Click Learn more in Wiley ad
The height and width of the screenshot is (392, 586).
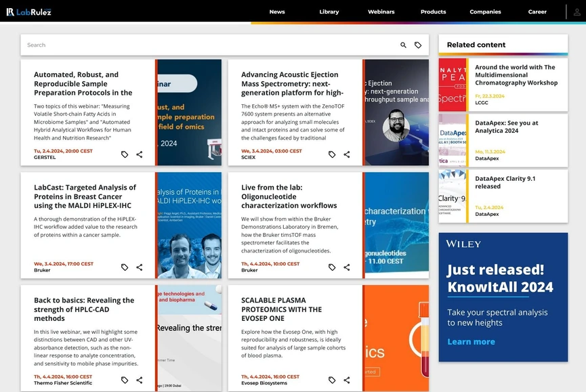(471, 342)
